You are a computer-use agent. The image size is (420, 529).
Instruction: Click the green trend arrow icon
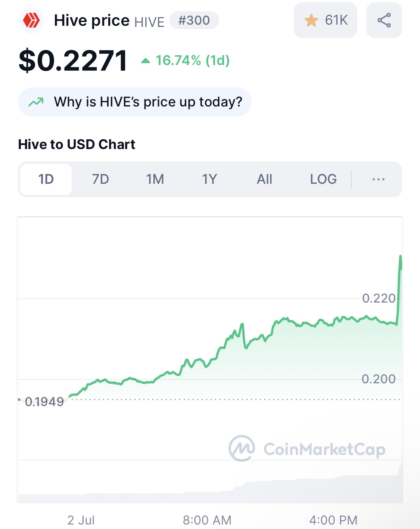point(36,102)
